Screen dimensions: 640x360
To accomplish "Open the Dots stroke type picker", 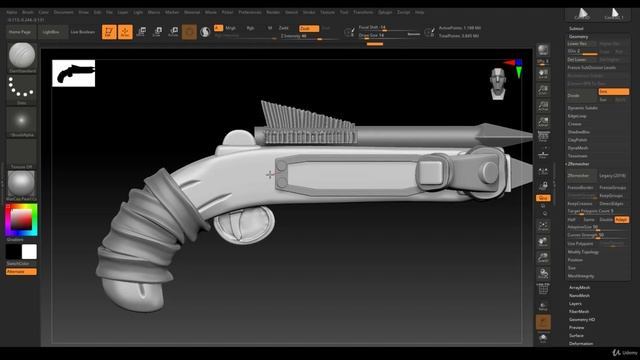I will pos(22,89).
